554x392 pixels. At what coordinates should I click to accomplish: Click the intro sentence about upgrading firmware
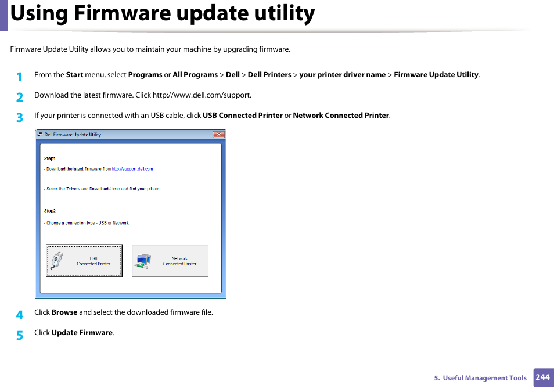click(x=150, y=49)
